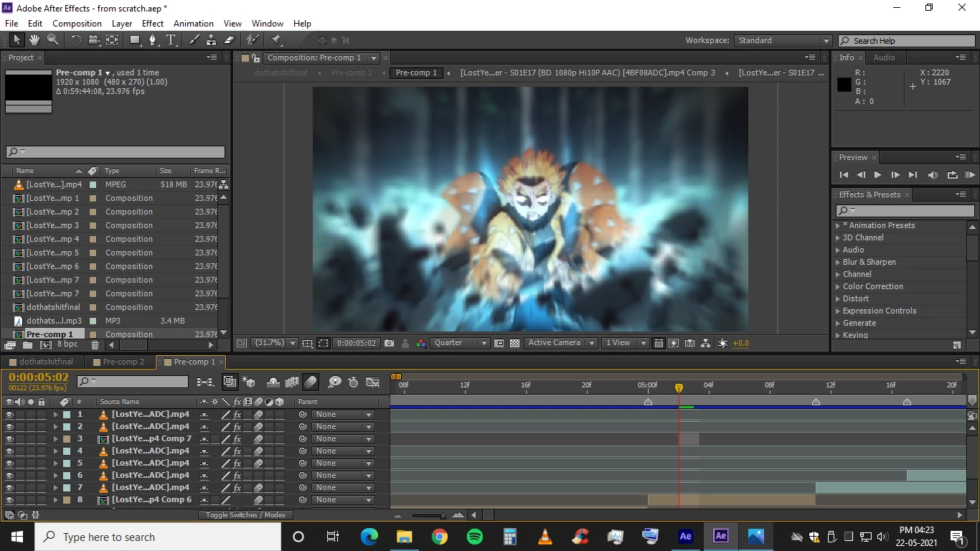Click the current time 0:00:05:02 in viewer
Viewport: 980px width, 551px height.
click(357, 343)
